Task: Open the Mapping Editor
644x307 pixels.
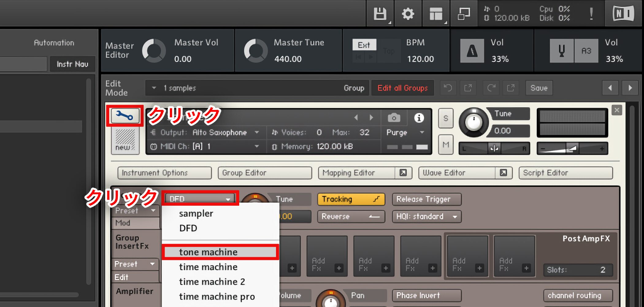Action: tap(357, 173)
